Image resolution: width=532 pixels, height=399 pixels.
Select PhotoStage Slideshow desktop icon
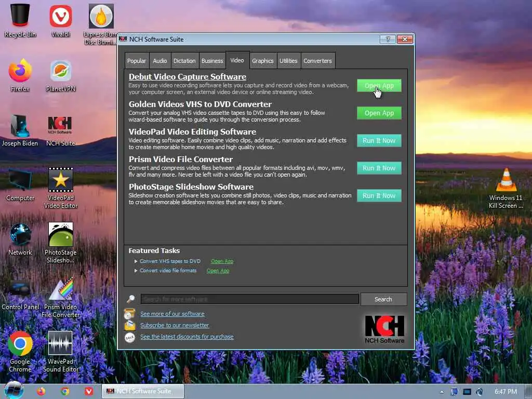tap(61, 242)
